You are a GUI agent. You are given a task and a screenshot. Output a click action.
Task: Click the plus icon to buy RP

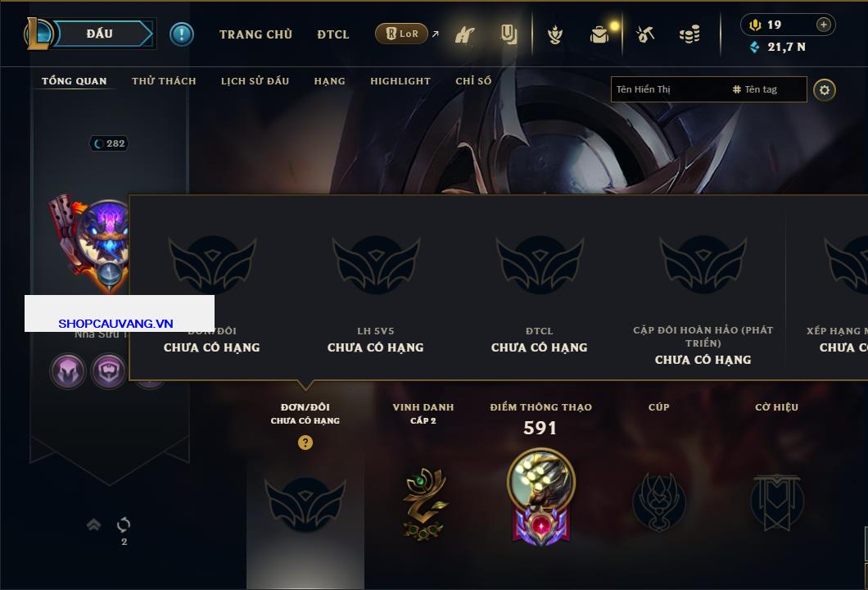tap(823, 25)
